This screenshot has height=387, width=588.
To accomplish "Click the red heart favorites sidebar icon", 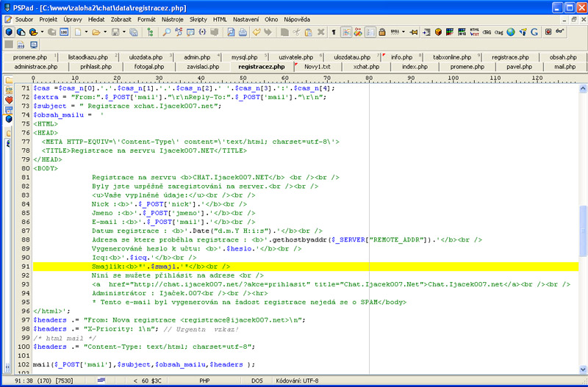I will [9, 99].
